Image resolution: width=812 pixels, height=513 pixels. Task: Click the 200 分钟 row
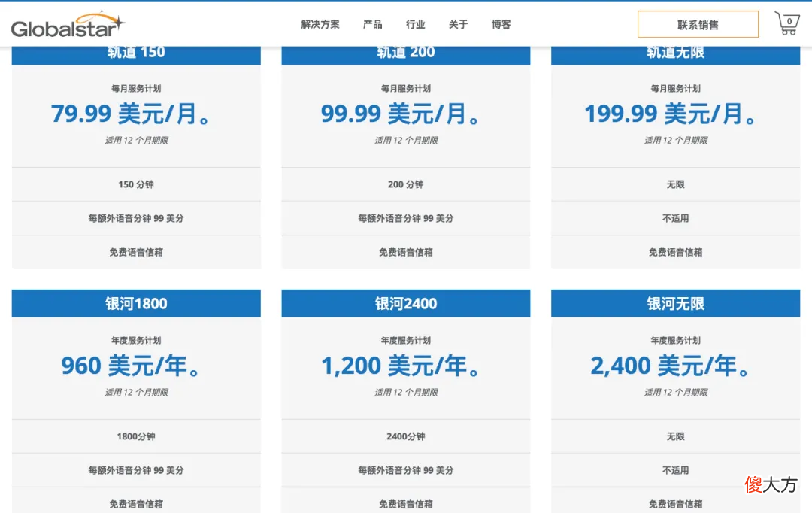point(406,184)
